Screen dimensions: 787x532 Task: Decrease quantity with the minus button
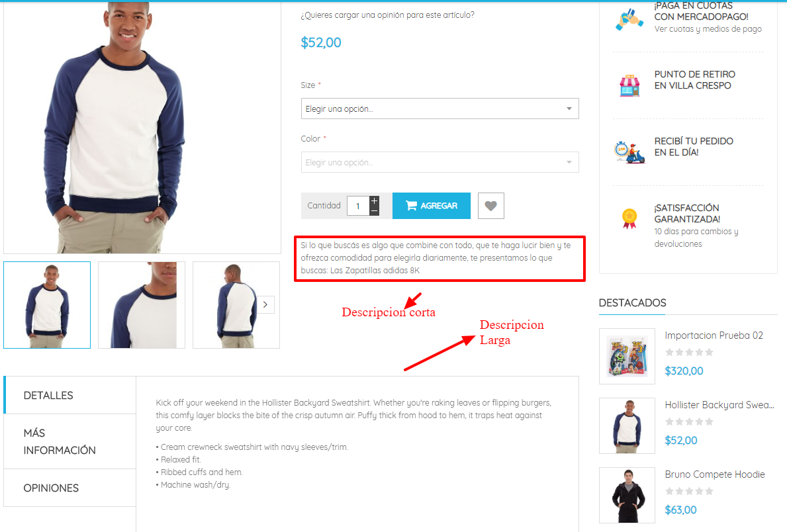pyautogui.click(x=375, y=211)
